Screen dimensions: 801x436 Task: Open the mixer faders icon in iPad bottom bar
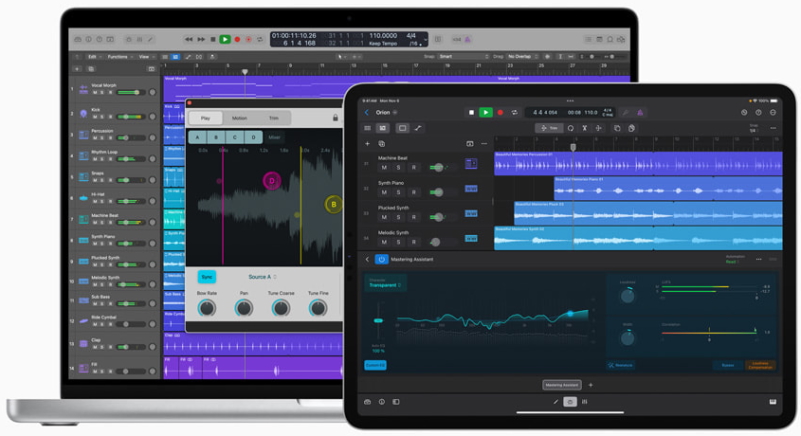584,402
